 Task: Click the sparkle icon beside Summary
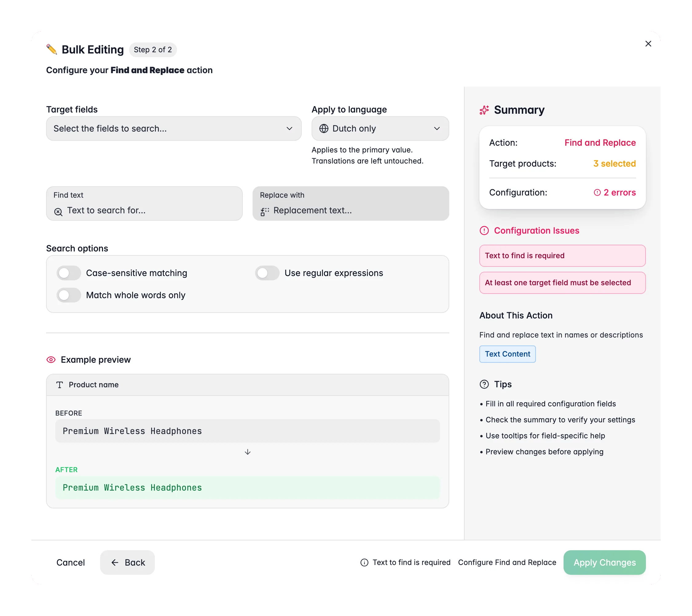pos(484,110)
